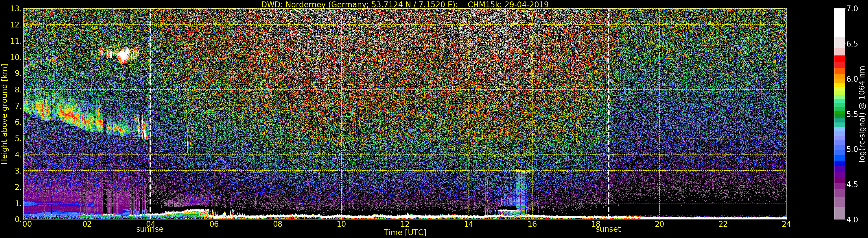Click the time axis tick label "14"
Screen dimensions: 868x238
(468, 224)
